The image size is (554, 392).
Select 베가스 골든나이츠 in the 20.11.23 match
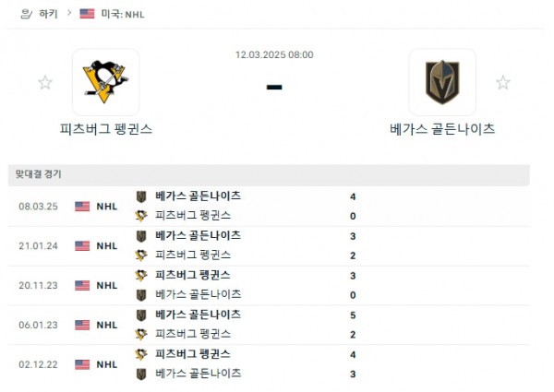pyautogui.click(x=198, y=294)
